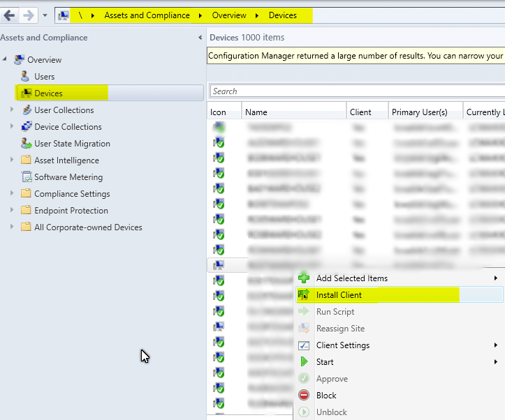505x420 pixels.
Task: Sort by the Name column header
Action: coord(294,112)
